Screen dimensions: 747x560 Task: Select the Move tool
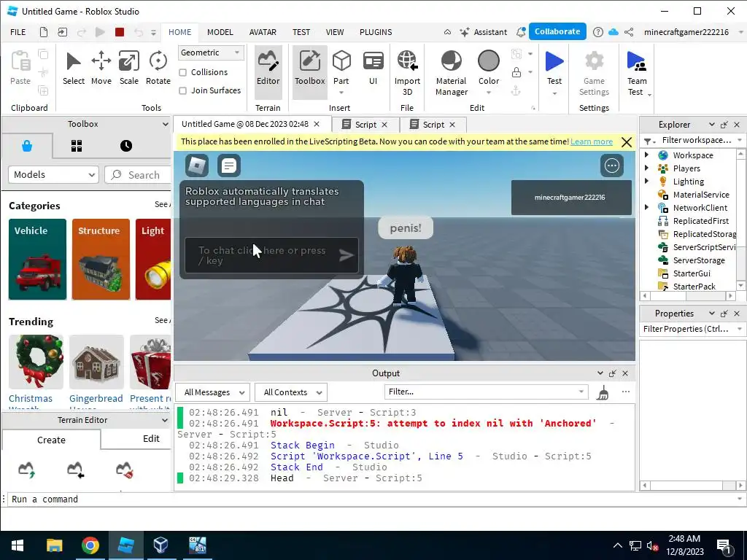pyautogui.click(x=101, y=68)
